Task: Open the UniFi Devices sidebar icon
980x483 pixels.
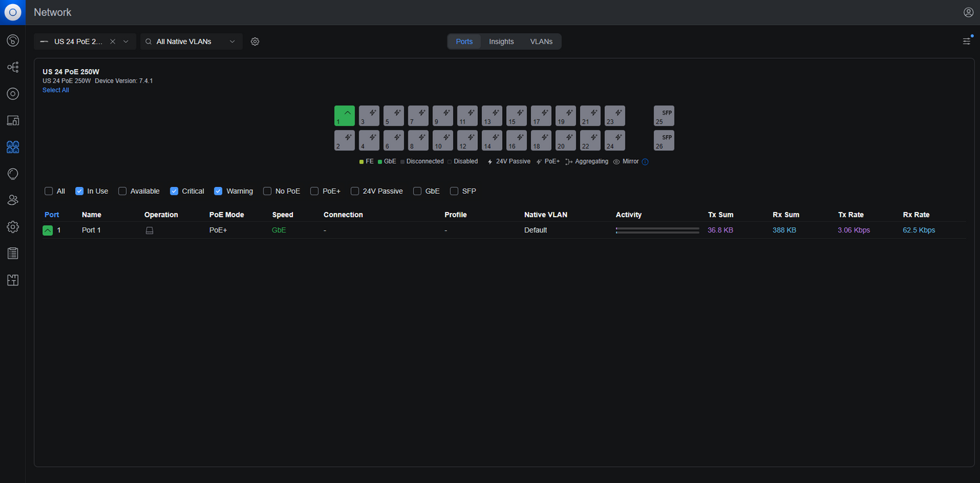Action: [12, 94]
